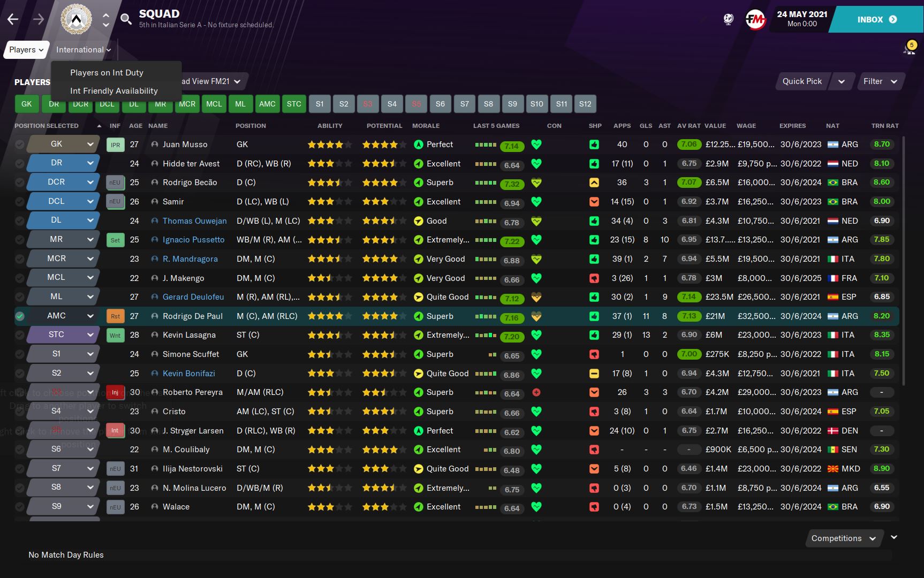Click the Udinese club badge

click(x=76, y=20)
